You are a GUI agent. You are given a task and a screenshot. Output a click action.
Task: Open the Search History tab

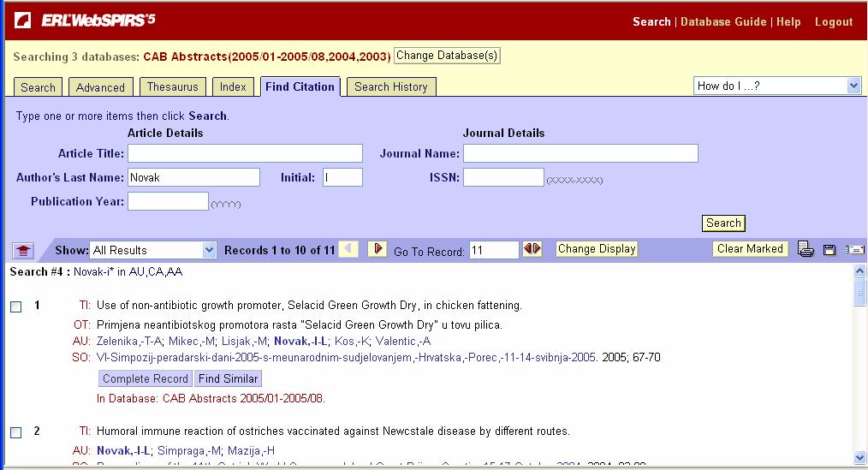click(x=391, y=87)
